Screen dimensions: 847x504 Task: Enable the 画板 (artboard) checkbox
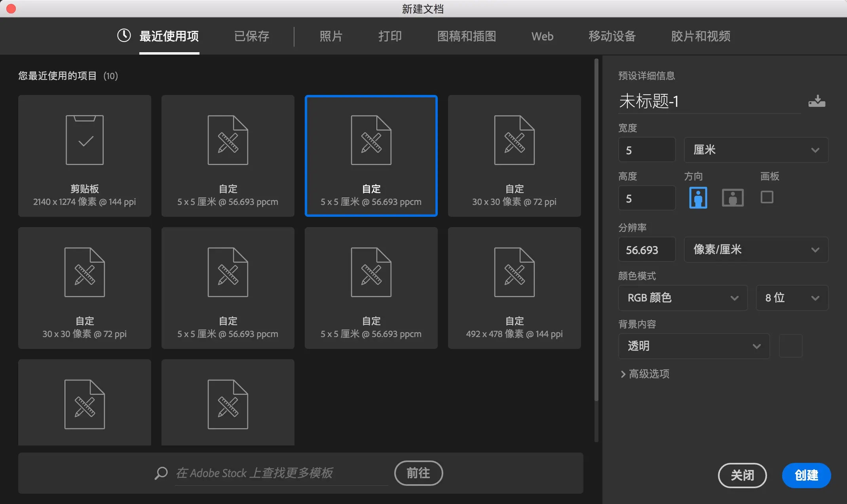767,197
